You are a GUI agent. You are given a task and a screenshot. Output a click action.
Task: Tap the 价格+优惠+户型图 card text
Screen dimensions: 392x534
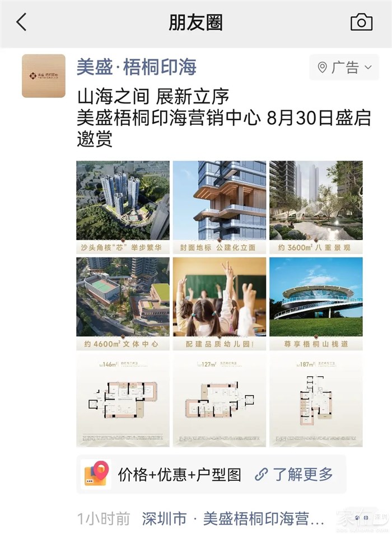(180, 475)
